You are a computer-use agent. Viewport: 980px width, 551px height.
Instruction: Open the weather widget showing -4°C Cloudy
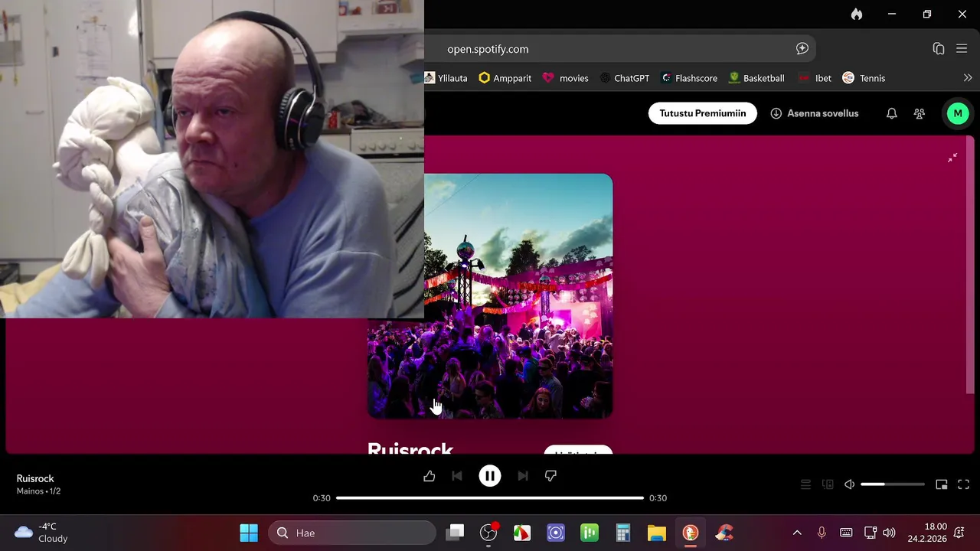point(42,533)
